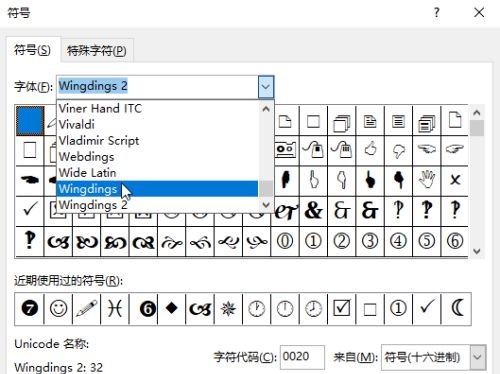
Task: Pick the circled zero symbol
Action: [285, 241]
